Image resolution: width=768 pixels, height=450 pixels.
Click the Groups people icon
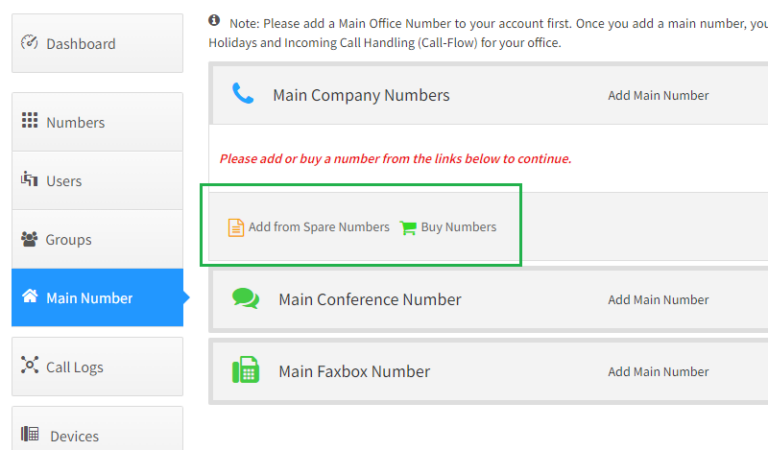click(29, 239)
